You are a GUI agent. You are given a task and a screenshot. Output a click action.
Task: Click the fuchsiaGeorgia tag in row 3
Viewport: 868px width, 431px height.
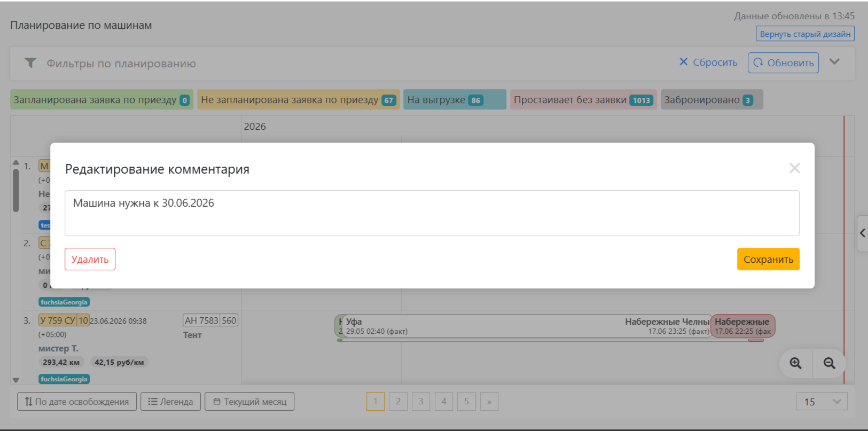point(64,379)
